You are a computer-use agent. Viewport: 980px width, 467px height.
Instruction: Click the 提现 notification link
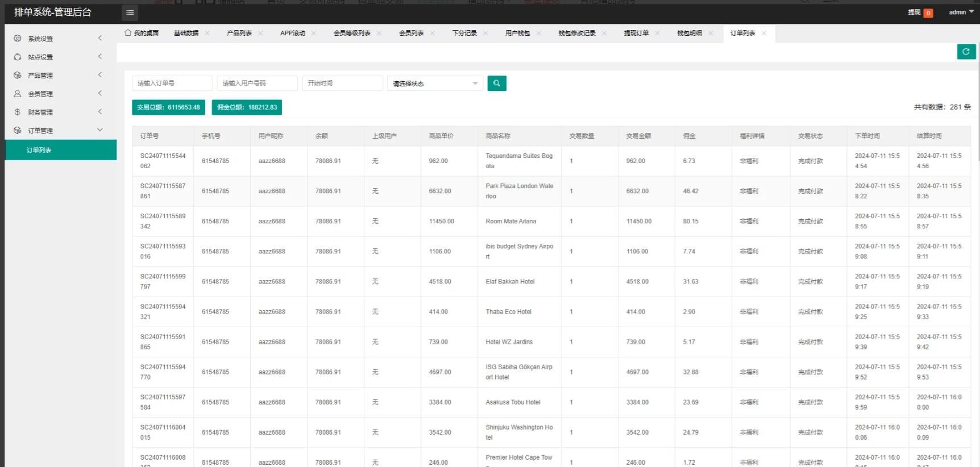click(914, 12)
